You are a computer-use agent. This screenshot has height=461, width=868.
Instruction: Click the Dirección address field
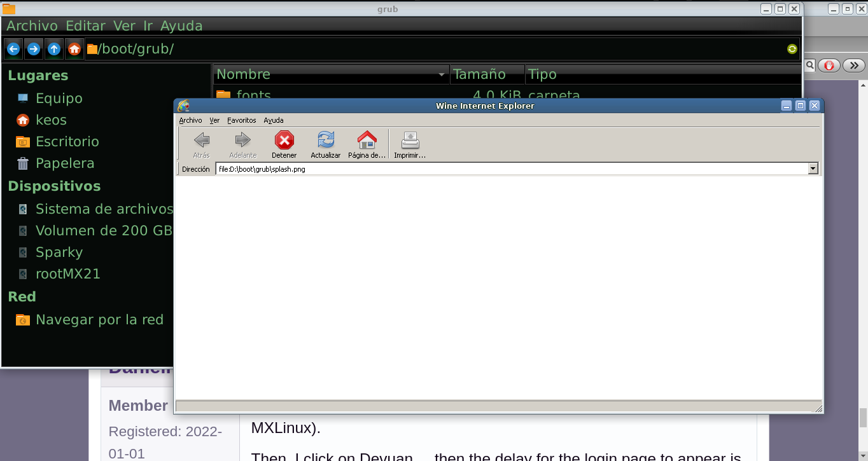(x=512, y=169)
